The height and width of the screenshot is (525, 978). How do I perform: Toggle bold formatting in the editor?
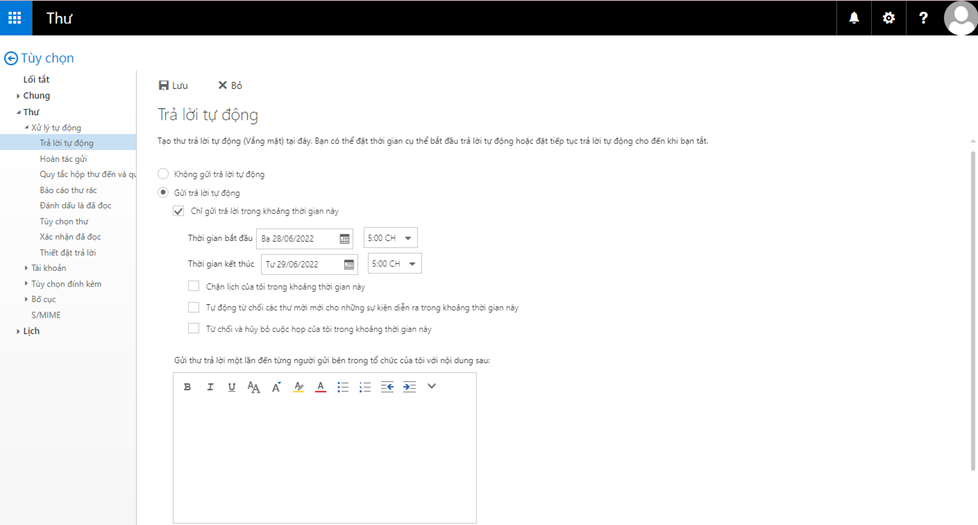pos(187,387)
